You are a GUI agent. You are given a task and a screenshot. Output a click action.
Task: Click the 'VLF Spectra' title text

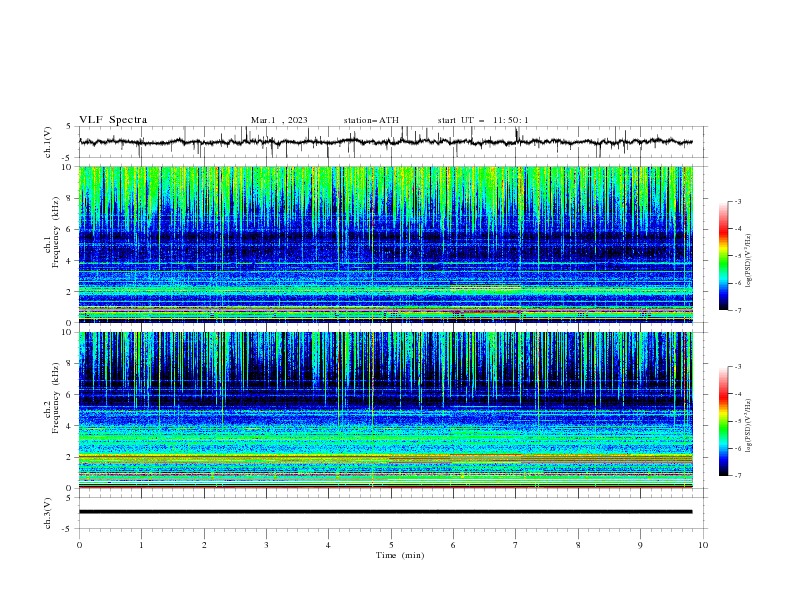(x=113, y=120)
